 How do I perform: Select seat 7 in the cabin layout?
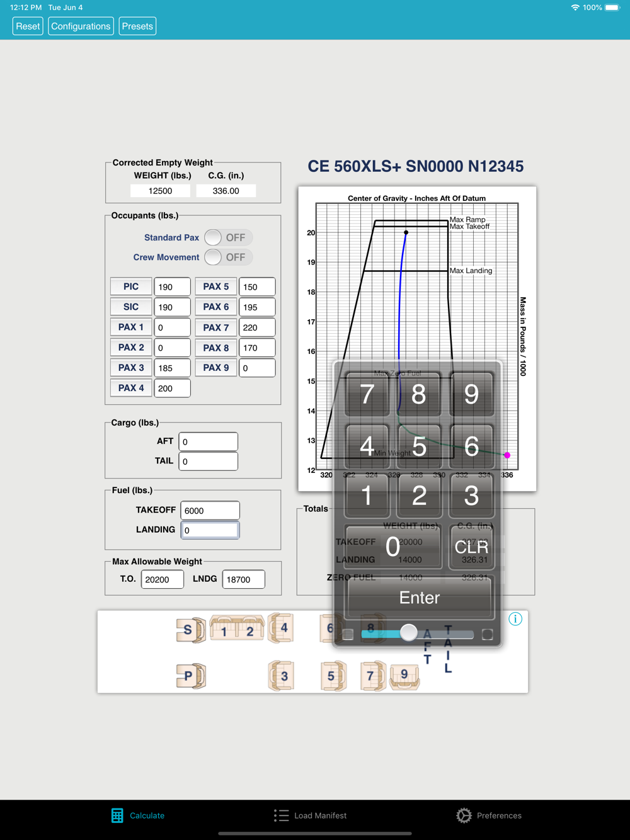pyautogui.click(x=373, y=676)
